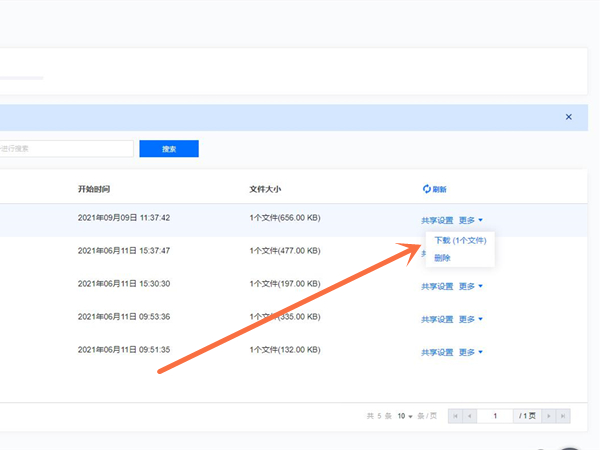The image size is (600, 450).
Task: Select 下载 (1个文件) from the dropdown menu
Action: pos(460,240)
